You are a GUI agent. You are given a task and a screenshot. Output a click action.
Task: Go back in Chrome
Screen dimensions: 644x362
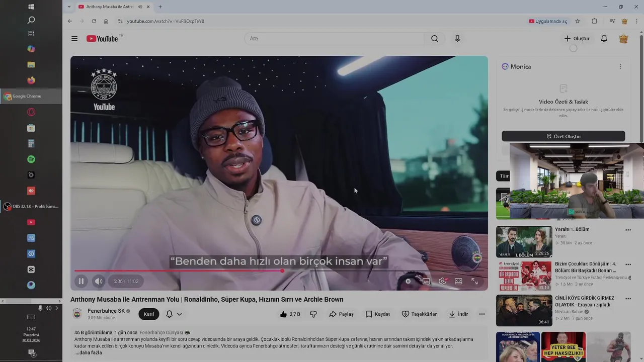[x=70, y=21]
